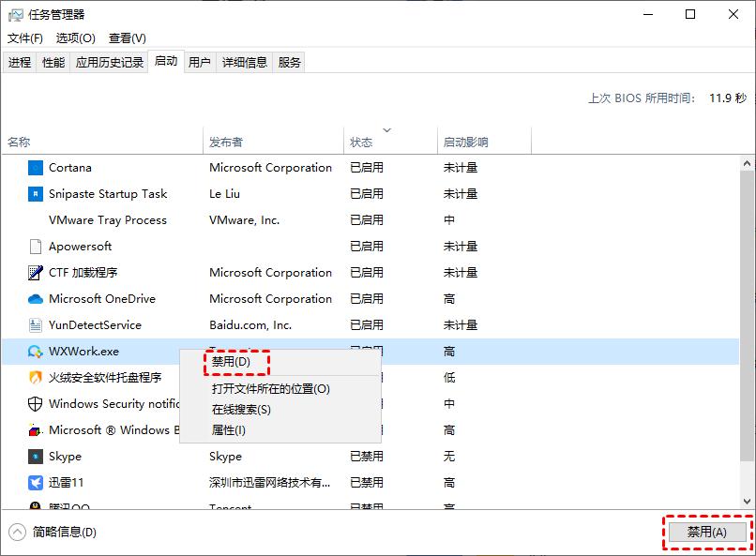Click the 禁用(A) button at bottom right
Screen dimensions: 756x556
tap(706, 531)
